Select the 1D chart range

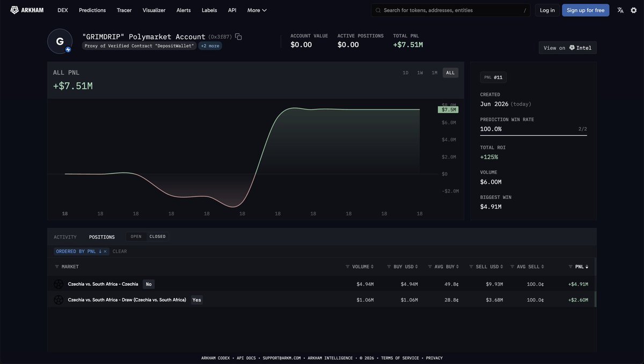(x=406, y=73)
